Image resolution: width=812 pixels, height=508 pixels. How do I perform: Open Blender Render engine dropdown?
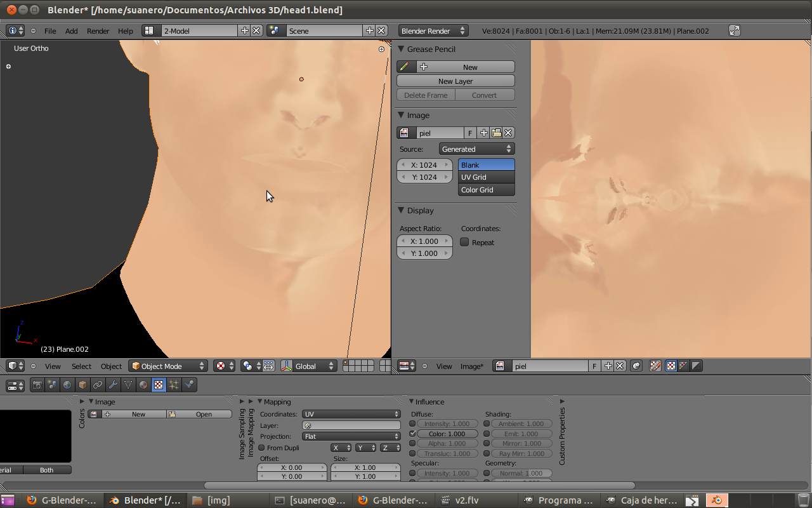click(x=433, y=30)
